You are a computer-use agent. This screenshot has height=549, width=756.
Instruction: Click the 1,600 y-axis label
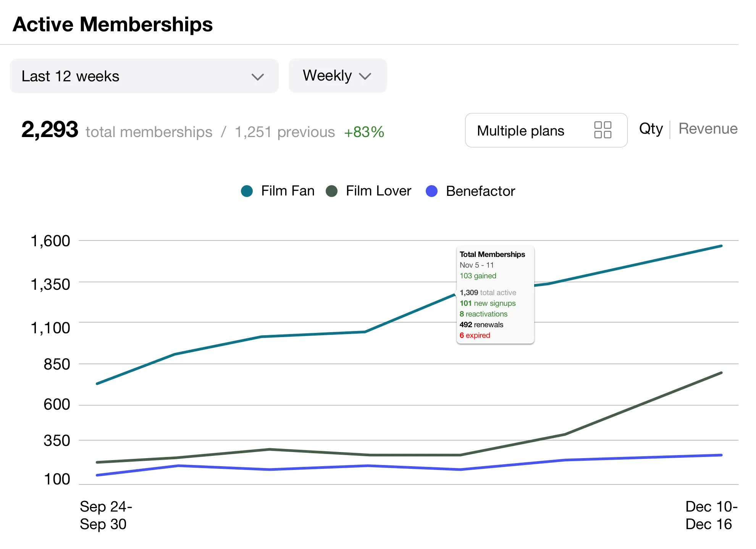pos(50,241)
